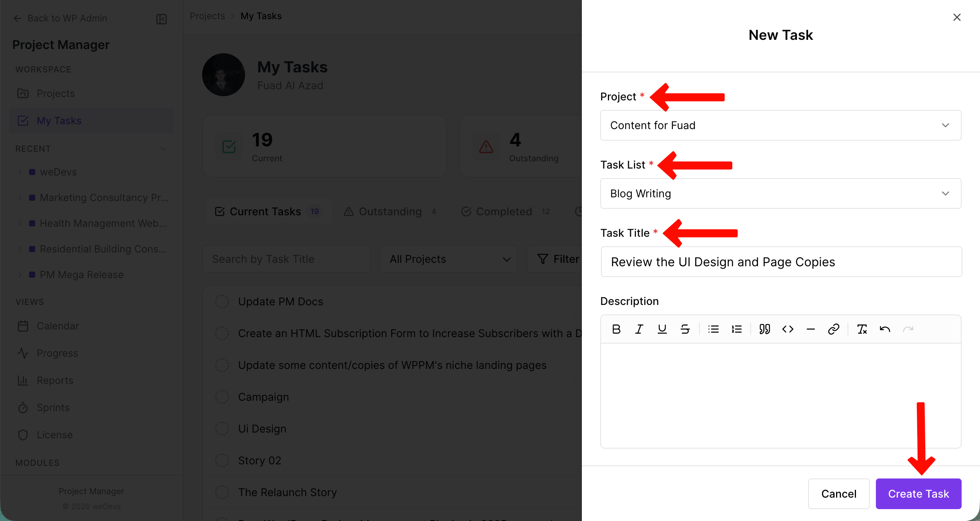This screenshot has width=980, height=521.
Task: Switch to the Completed tasks tab
Action: (x=504, y=211)
